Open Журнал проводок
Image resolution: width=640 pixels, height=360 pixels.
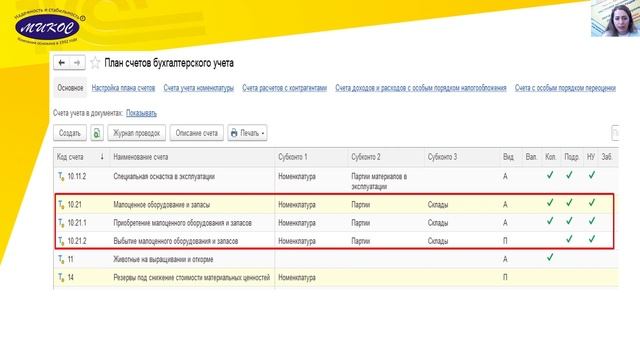[136, 133]
